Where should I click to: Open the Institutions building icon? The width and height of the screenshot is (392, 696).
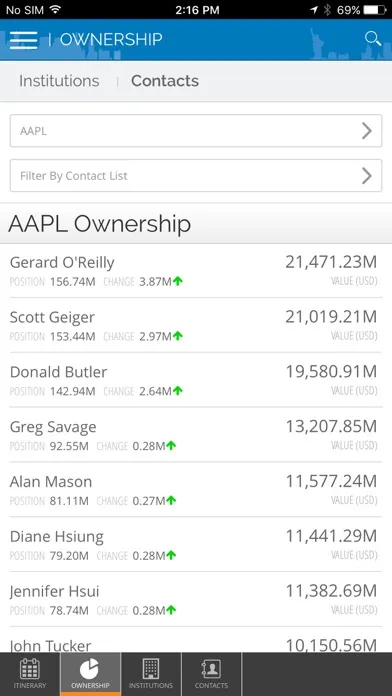pos(150,669)
